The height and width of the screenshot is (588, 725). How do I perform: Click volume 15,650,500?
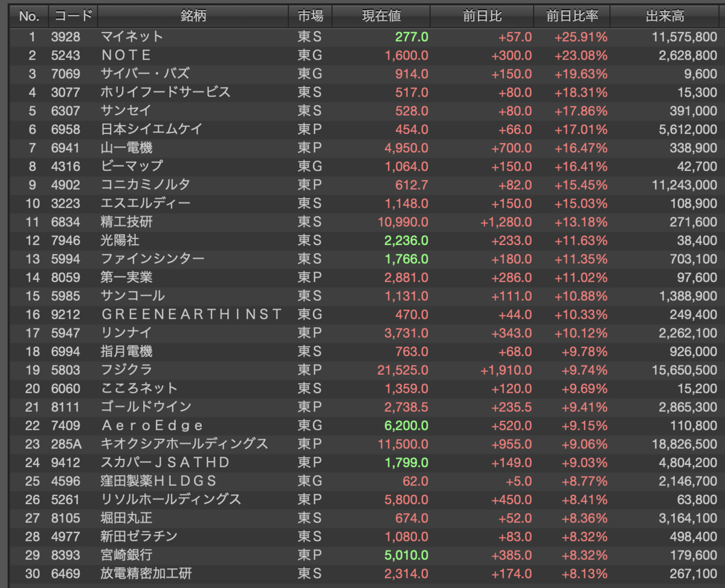(685, 370)
